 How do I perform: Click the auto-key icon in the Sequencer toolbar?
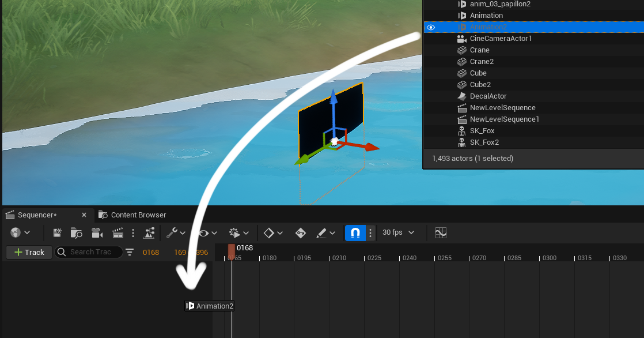(300, 233)
